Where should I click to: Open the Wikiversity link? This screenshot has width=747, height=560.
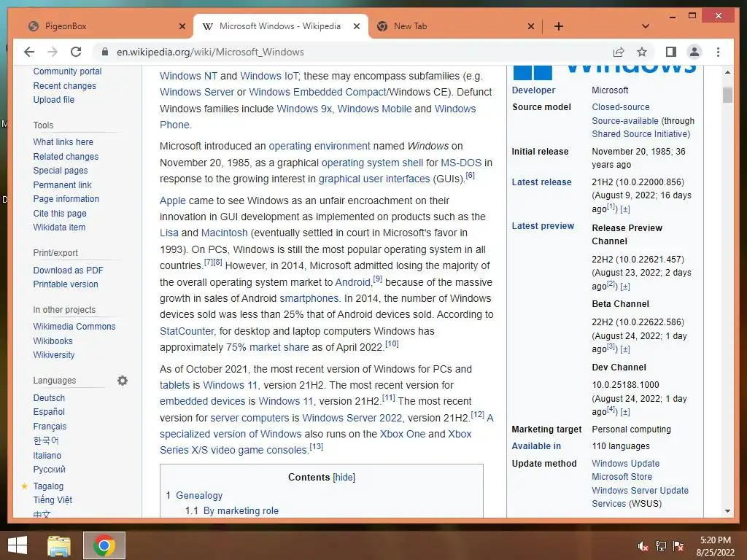click(53, 355)
